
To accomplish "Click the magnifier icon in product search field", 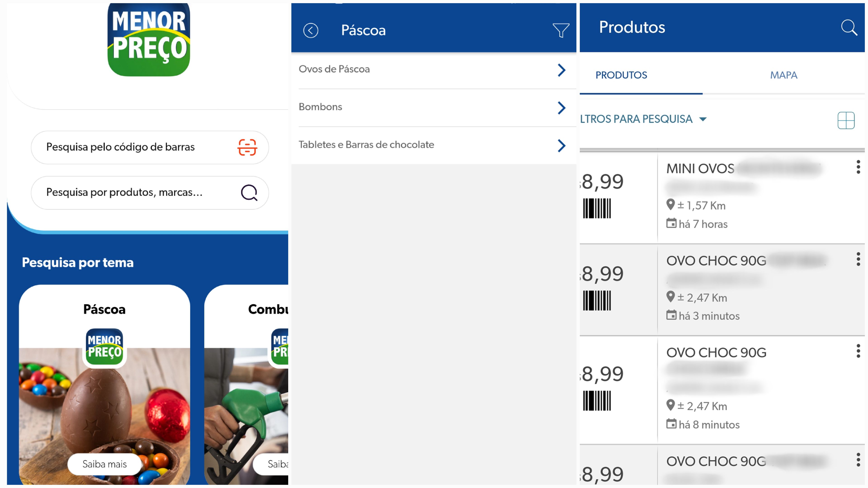I will pyautogui.click(x=249, y=193).
